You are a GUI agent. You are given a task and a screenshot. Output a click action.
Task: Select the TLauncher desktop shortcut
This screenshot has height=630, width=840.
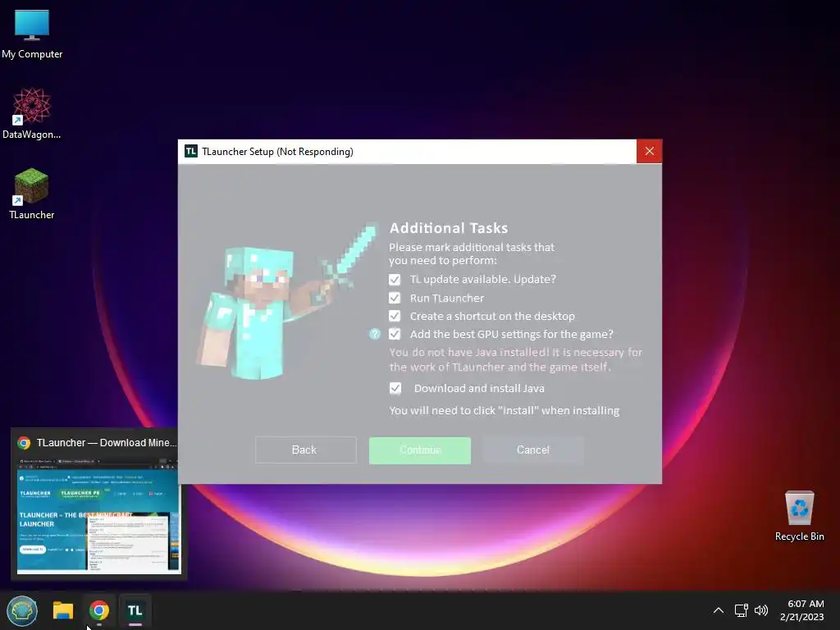point(32,194)
